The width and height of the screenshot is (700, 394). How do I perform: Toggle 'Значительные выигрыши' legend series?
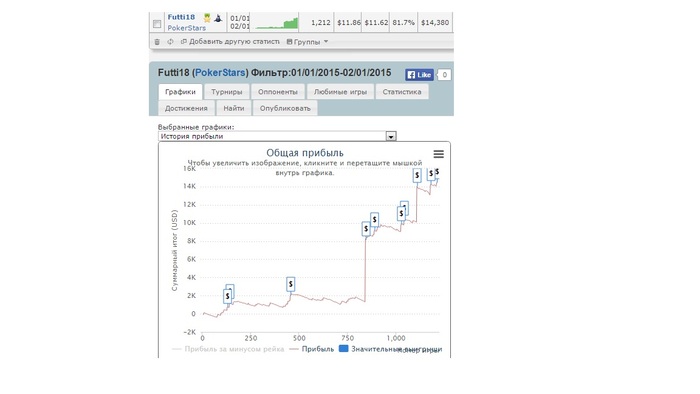(391, 349)
